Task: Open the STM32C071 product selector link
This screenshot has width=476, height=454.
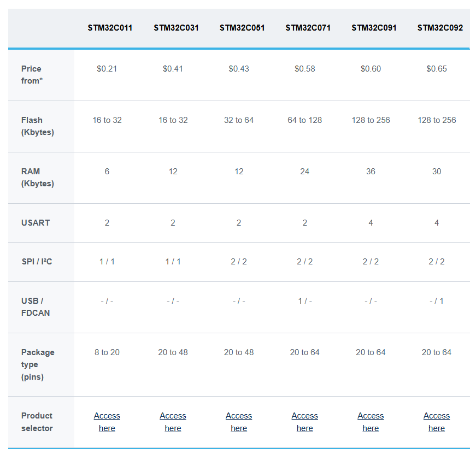Action: (x=304, y=422)
